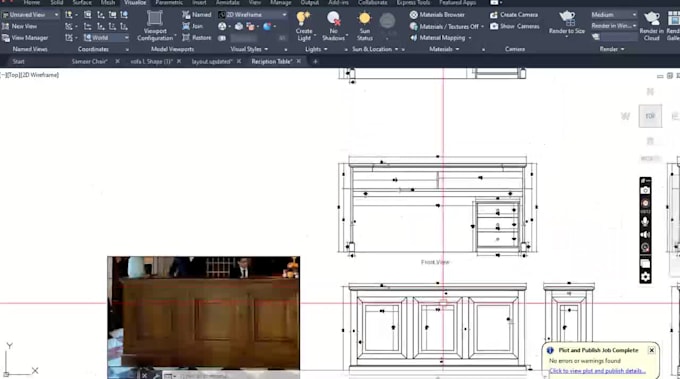Open the recorder settings gear
The width and height of the screenshot is (680, 379).
click(645, 277)
